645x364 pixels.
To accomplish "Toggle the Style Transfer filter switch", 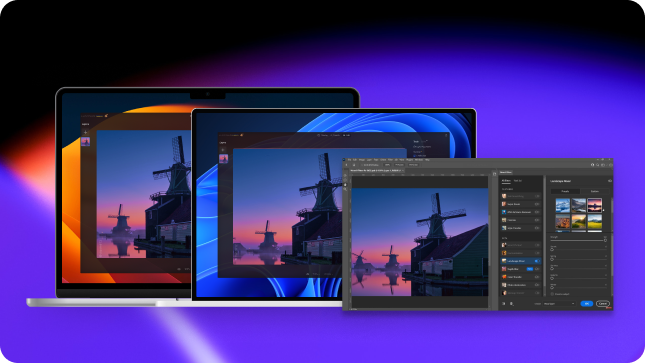I will (537, 228).
